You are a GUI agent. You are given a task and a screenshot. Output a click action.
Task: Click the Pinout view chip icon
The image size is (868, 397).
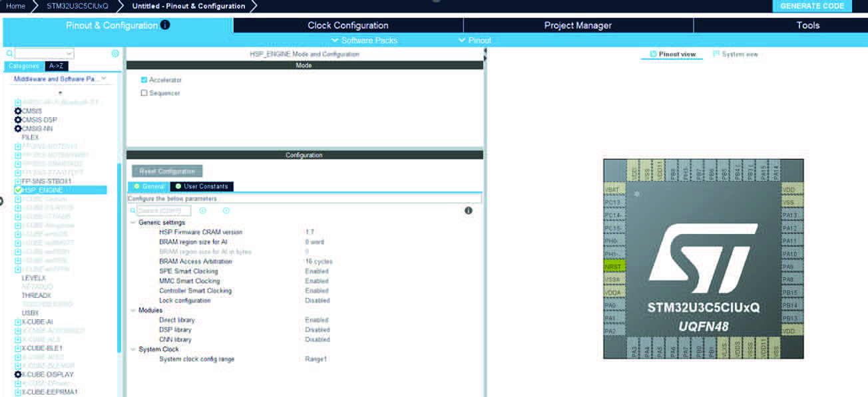coord(653,54)
